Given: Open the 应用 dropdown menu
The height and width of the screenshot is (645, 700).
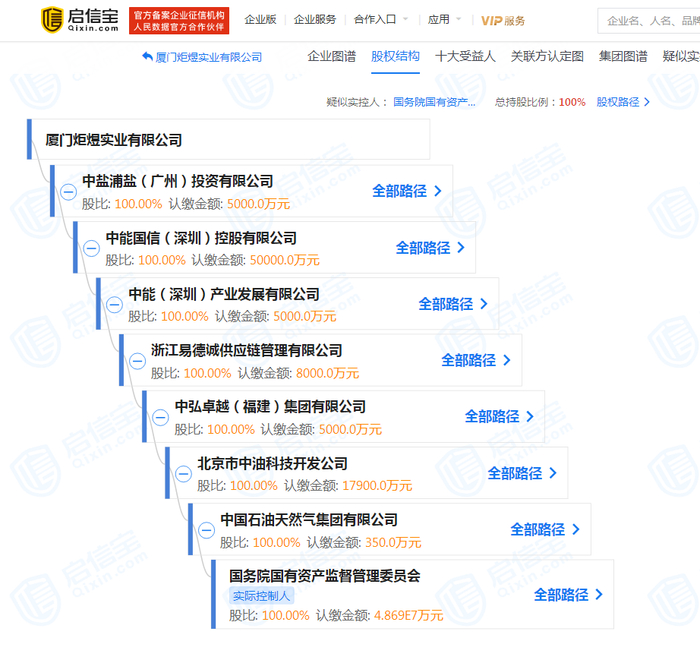Looking at the screenshot, I should click(x=444, y=20).
